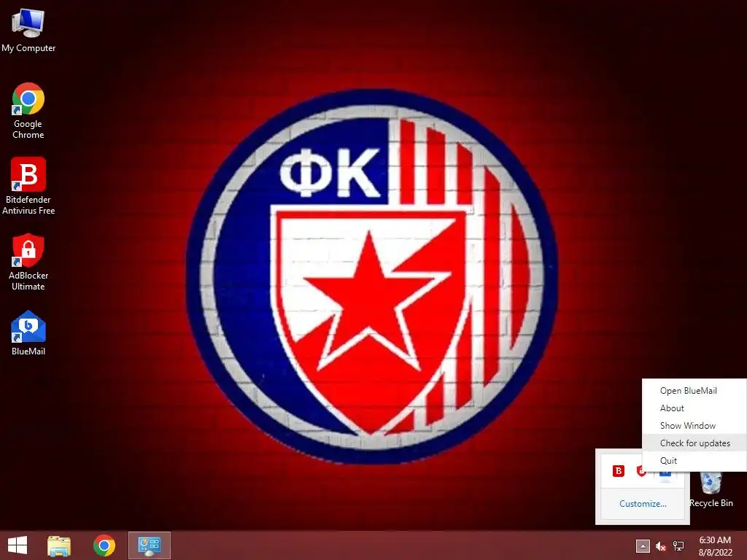Screen dimensions: 747x560
Task: Open the Windows Start button
Action: click(18, 545)
